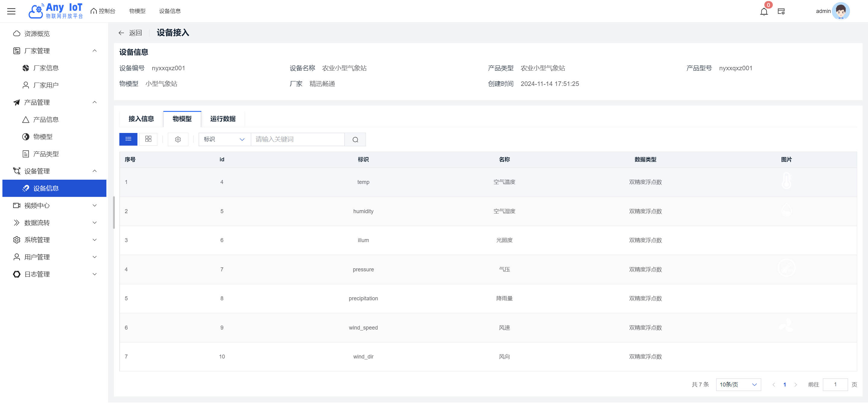Focus the keyword search input field

pyautogui.click(x=297, y=140)
